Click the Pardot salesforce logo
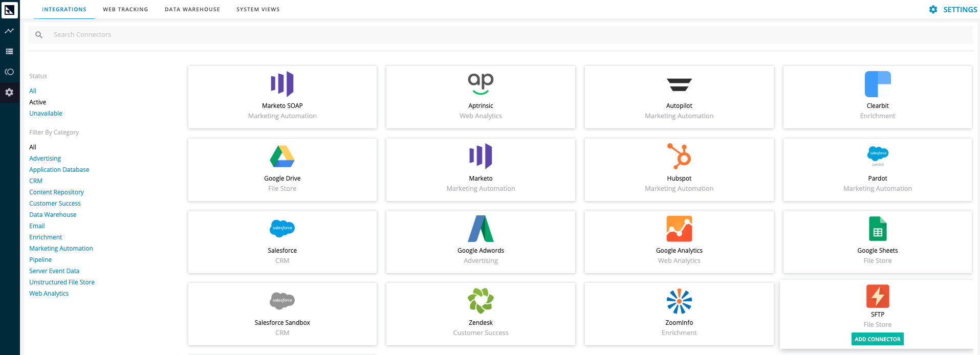The width and height of the screenshot is (980, 355). [x=878, y=156]
